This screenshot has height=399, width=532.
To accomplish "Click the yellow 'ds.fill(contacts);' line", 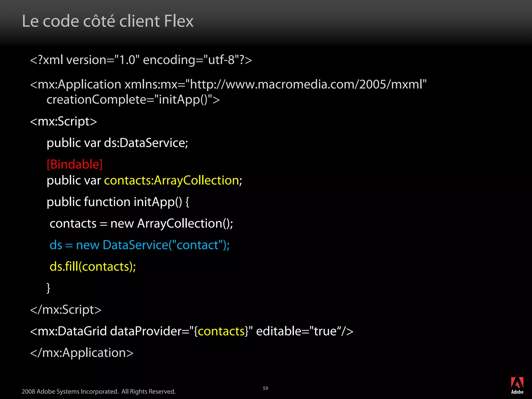I will (93, 267).
